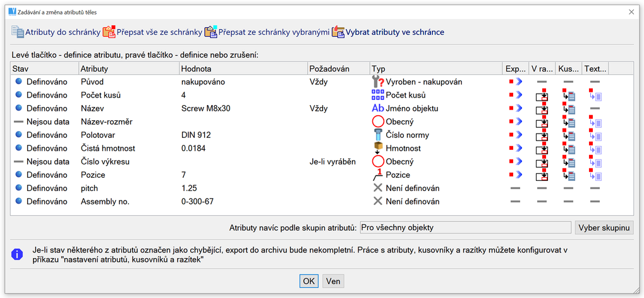Click Atributy do schránky toolbar icon
Image resolution: width=644 pixels, height=298 pixels.
[x=17, y=32]
